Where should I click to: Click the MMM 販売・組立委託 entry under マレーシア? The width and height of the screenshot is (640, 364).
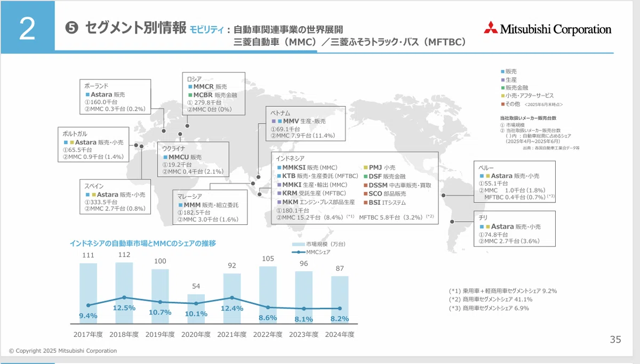(208, 205)
